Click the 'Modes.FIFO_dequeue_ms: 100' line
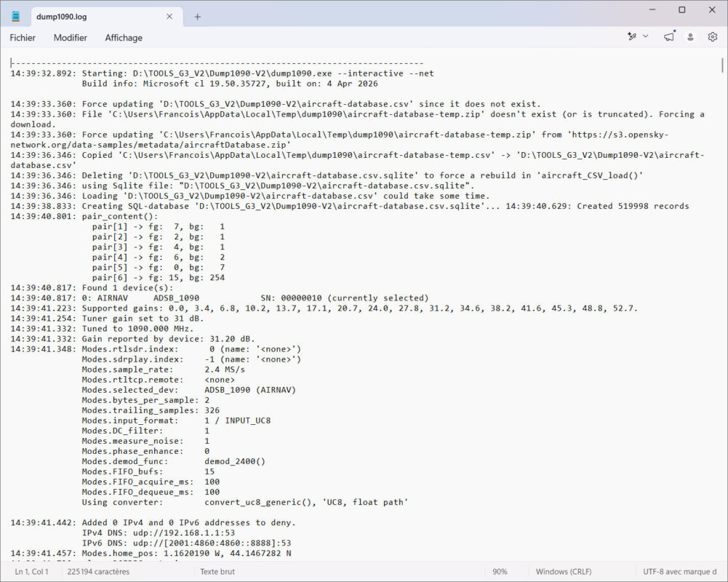The height and width of the screenshot is (582, 728). 151,493
